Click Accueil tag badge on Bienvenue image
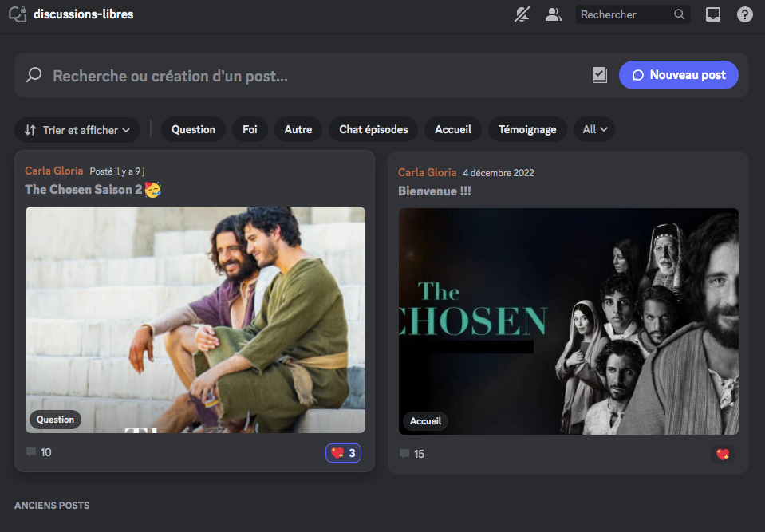This screenshot has width=765, height=532. [425, 421]
